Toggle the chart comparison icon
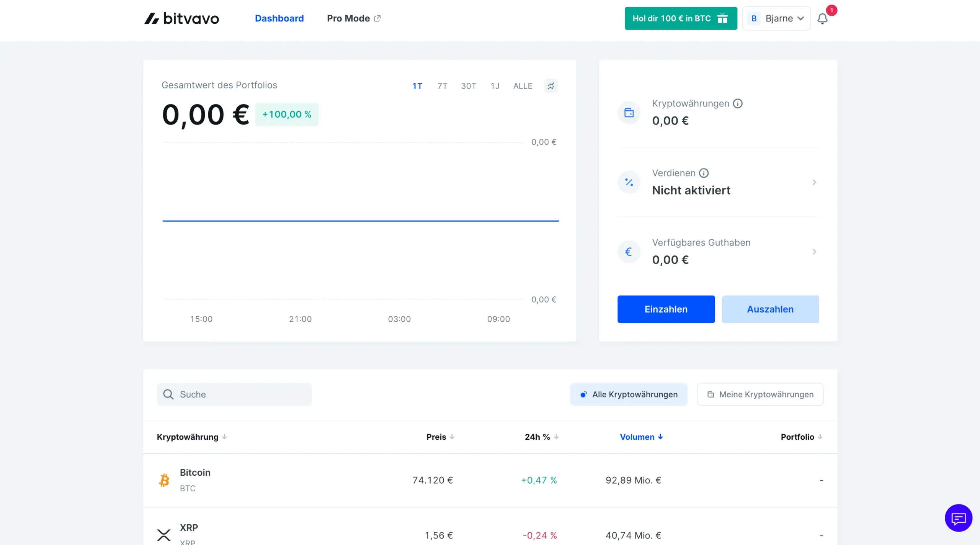 click(x=550, y=86)
